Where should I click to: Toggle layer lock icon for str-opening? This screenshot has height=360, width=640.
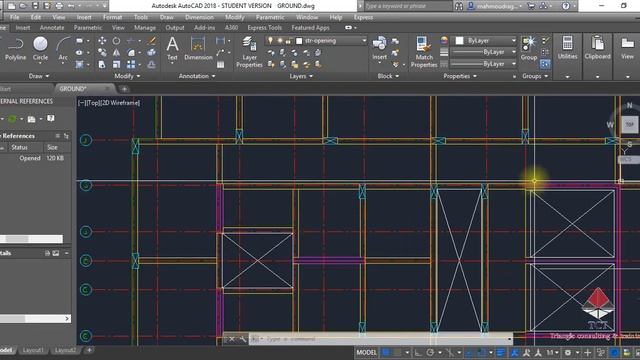click(x=288, y=41)
